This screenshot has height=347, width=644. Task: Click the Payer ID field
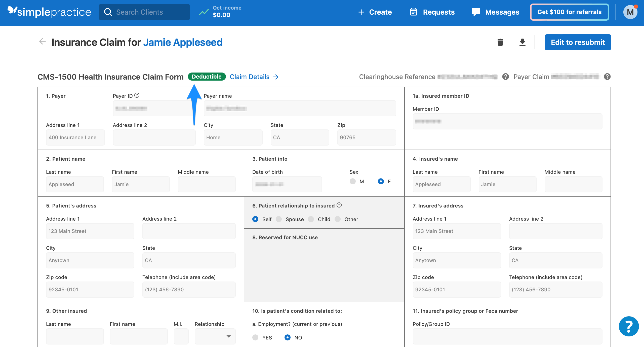click(x=154, y=108)
